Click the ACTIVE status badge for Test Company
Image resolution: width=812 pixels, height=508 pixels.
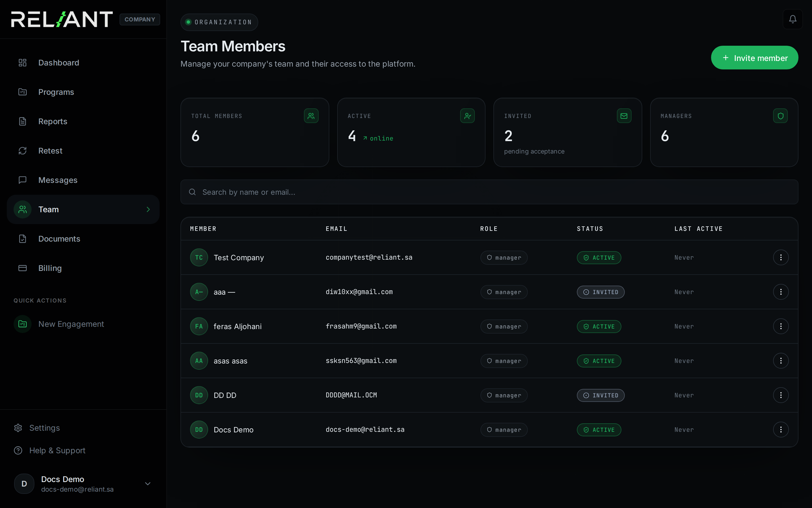tap(599, 258)
